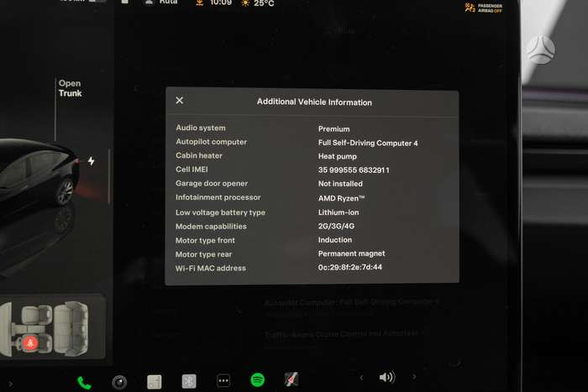Open the all-apps launcher (three dots)

click(223, 381)
